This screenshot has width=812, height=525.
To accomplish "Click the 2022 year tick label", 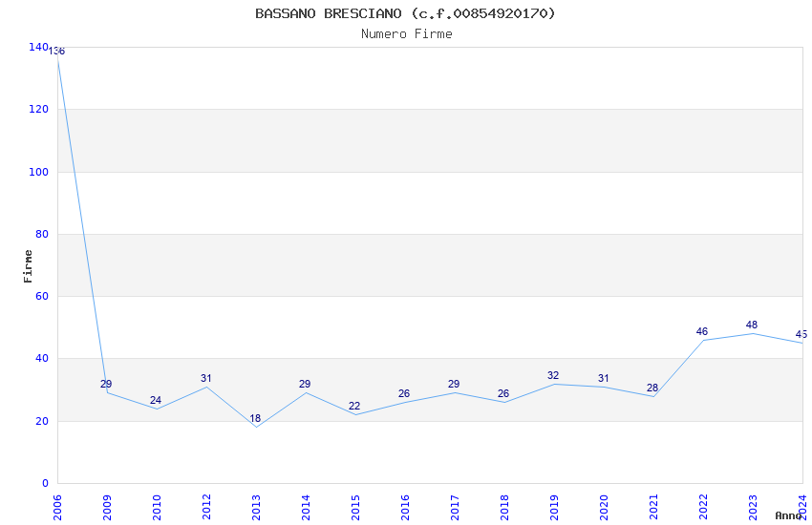I will click(x=704, y=507).
